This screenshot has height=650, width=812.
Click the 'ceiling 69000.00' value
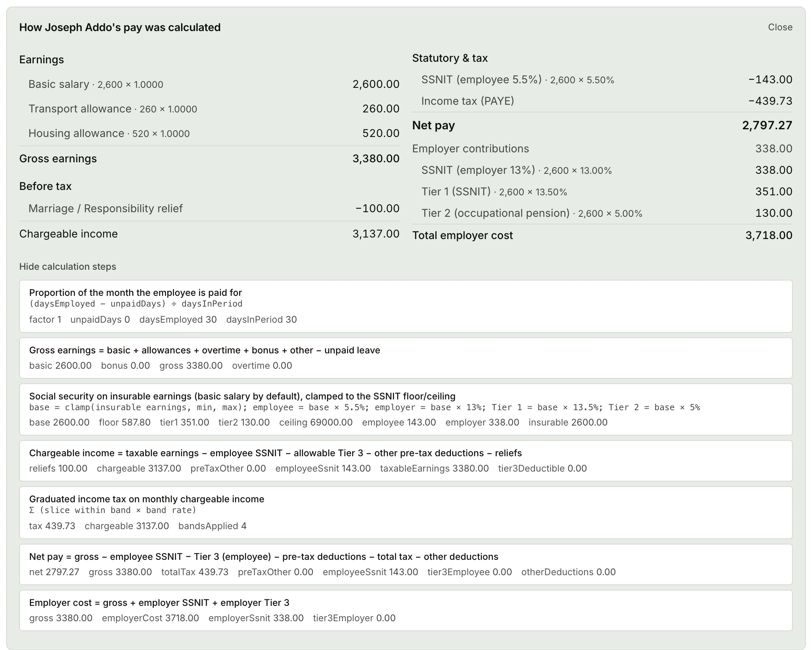coord(316,422)
